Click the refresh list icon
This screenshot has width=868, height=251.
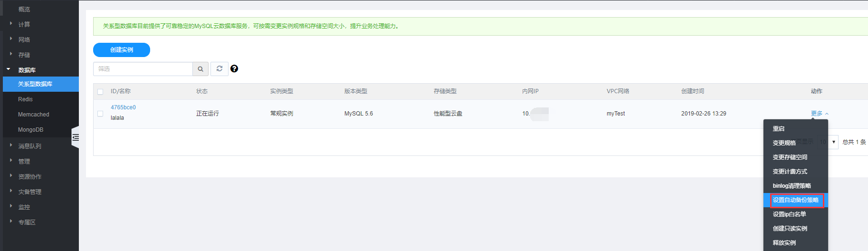219,69
